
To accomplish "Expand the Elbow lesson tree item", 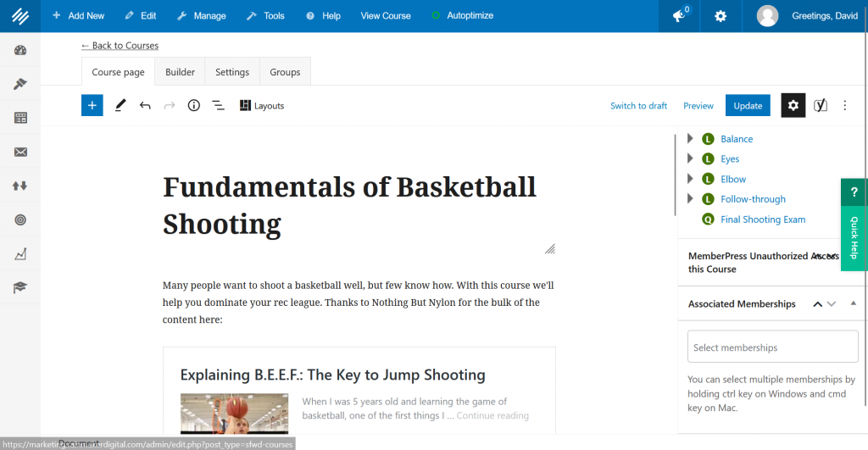I will pyautogui.click(x=690, y=179).
